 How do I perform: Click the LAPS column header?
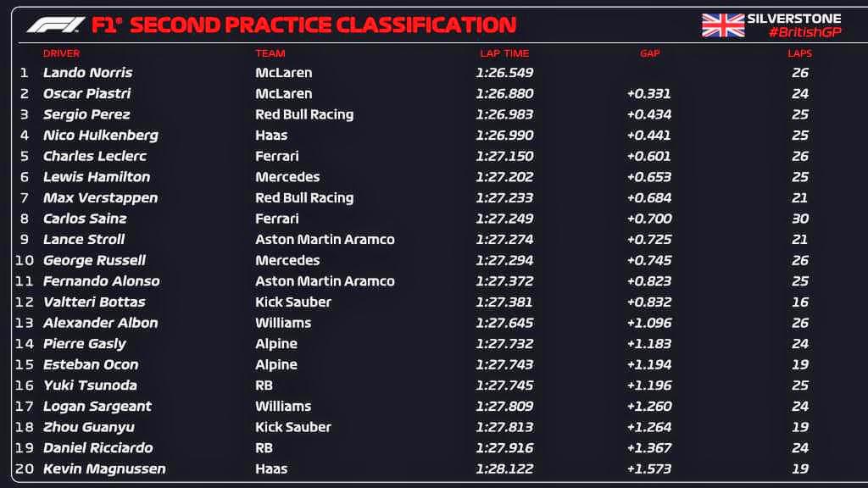(800, 53)
